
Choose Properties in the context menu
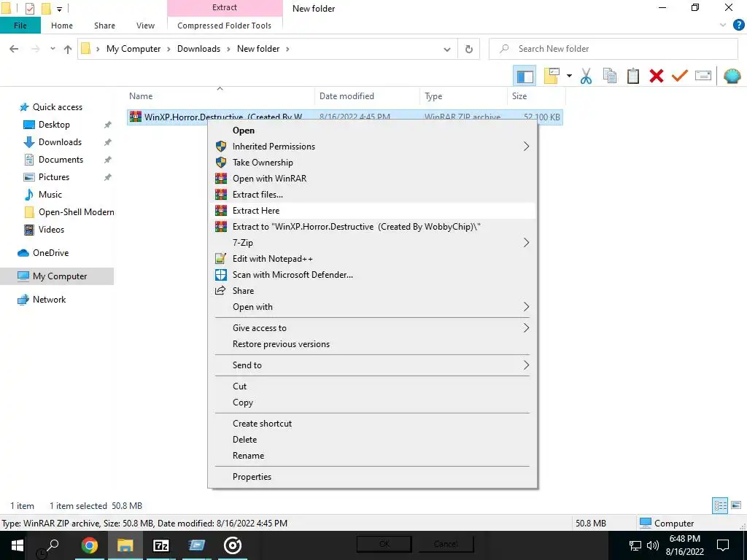click(x=373, y=477)
